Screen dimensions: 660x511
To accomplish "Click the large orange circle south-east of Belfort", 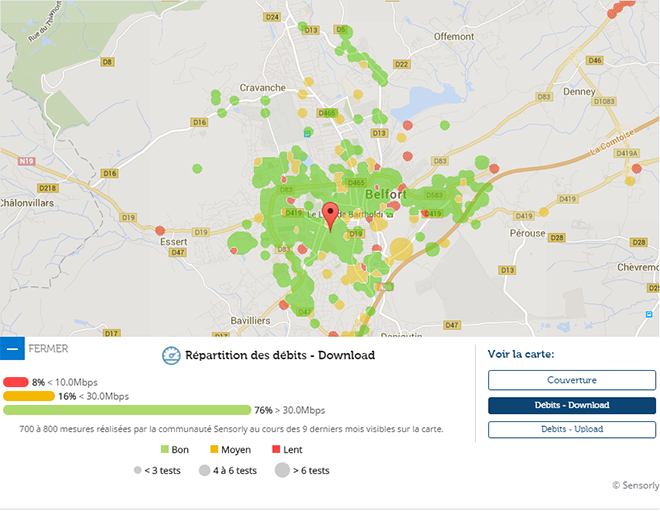I will [402, 249].
